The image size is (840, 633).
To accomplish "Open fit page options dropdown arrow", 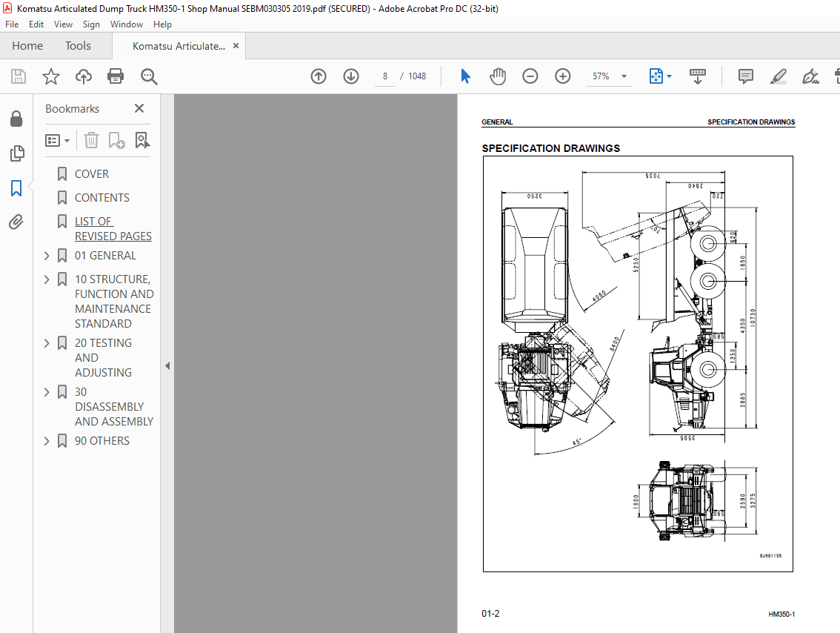I will pos(669,76).
